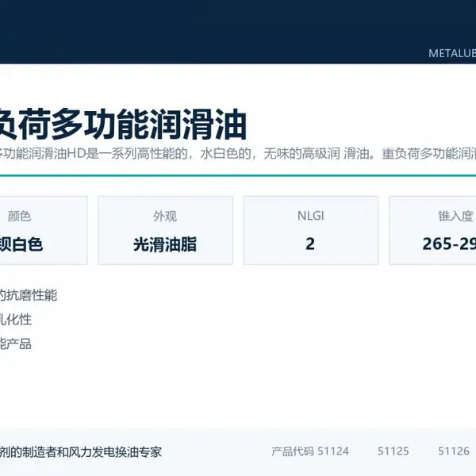Click product code 51125

(x=393, y=451)
